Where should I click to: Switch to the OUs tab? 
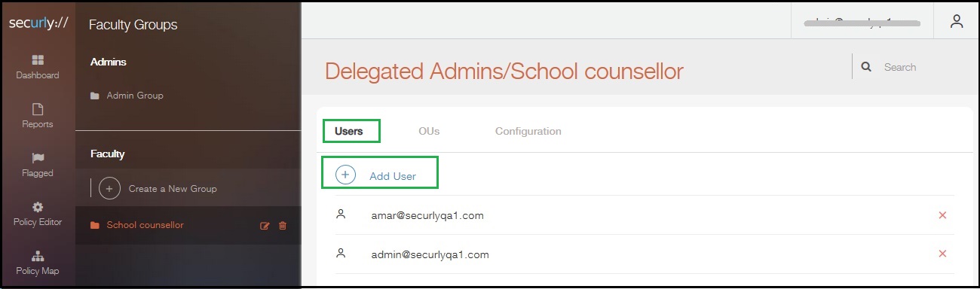(x=429, y=131)
